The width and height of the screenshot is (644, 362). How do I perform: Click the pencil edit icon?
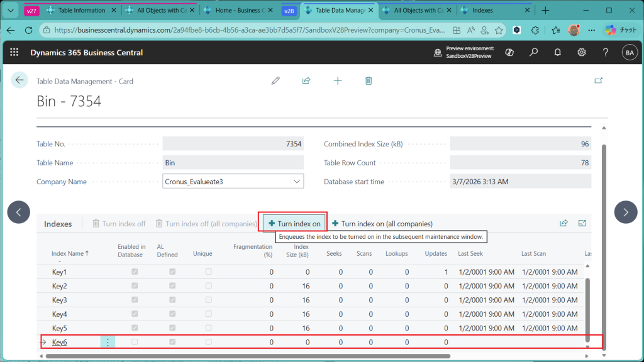coord(275,81)
